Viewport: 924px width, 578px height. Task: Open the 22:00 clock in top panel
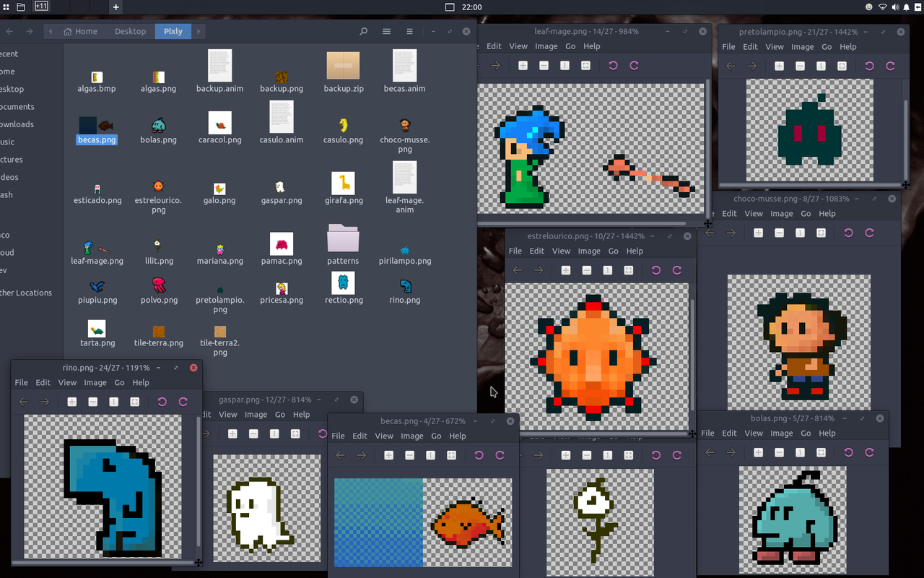[x=471, y=7]
